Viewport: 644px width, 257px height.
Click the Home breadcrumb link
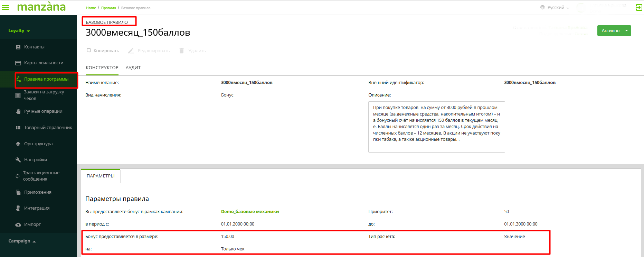click(91, 8)
